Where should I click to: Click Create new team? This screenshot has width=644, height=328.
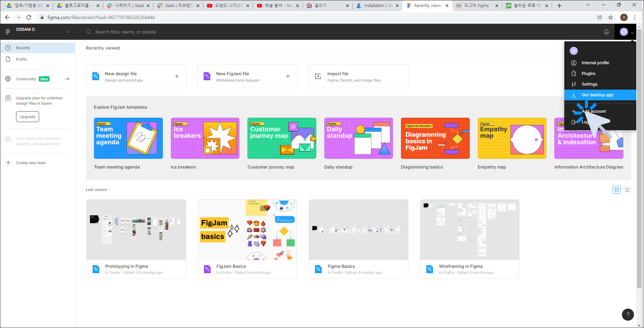coord(31,163)
